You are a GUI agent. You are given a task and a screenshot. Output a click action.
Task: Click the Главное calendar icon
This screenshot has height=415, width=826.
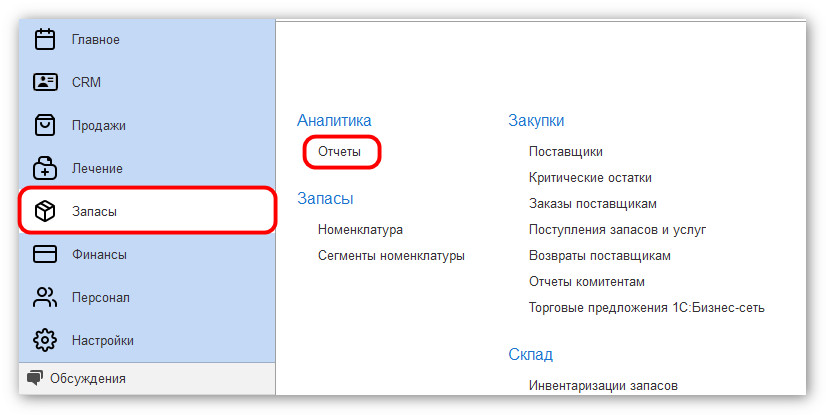click(45, 39)
